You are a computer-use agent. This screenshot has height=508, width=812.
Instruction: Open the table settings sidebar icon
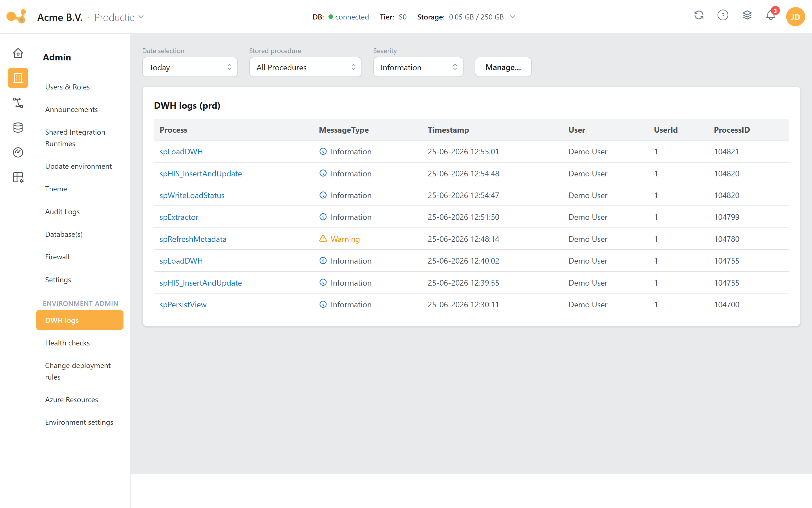(x=18, y=178)
